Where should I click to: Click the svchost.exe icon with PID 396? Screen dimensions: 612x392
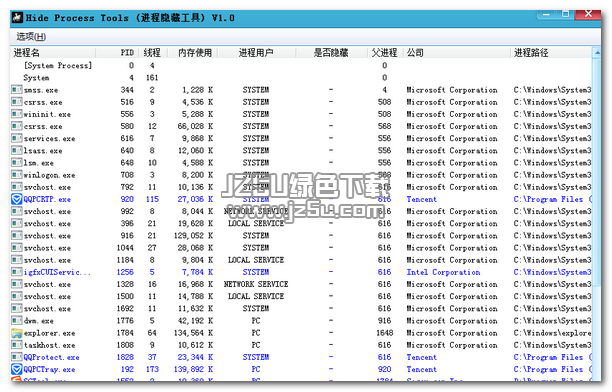[x=17, y=223]
